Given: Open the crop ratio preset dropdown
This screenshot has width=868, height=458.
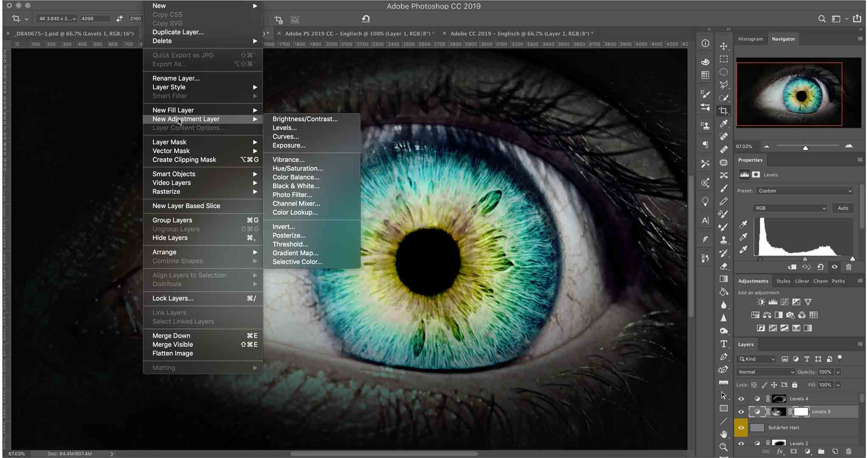Looking at the screenshot, I should click(x=57, y=19).
